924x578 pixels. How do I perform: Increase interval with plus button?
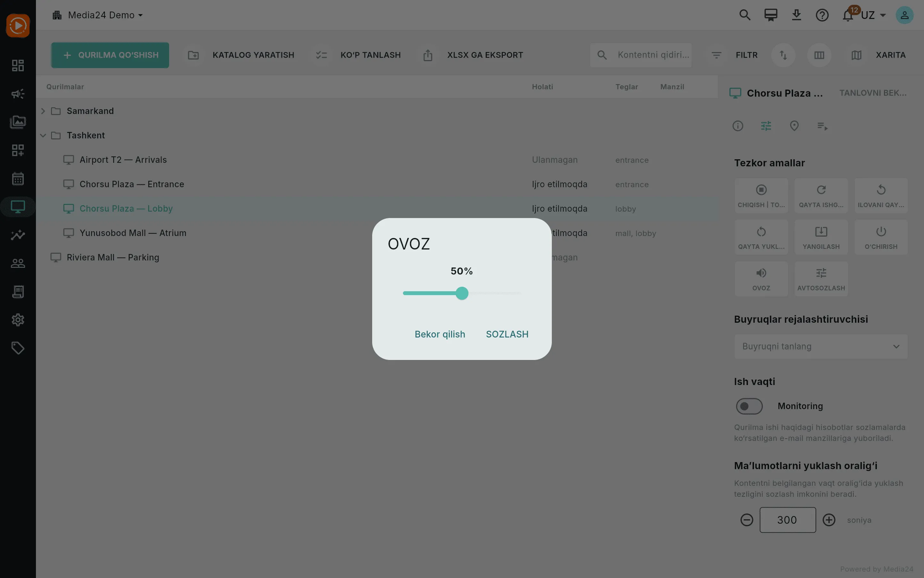828,520
